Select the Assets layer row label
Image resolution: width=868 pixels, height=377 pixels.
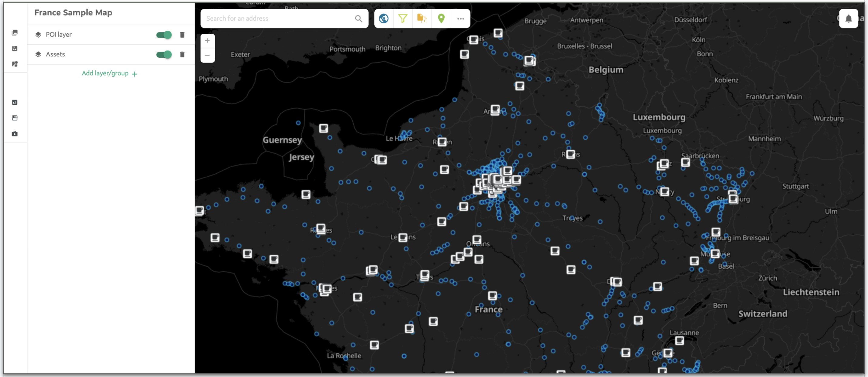point(55,54)
